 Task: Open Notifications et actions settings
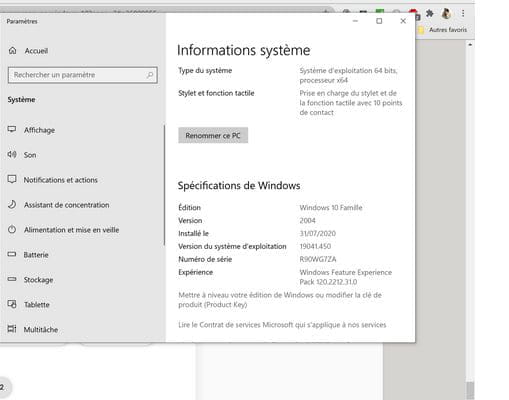tap(61, 180)
